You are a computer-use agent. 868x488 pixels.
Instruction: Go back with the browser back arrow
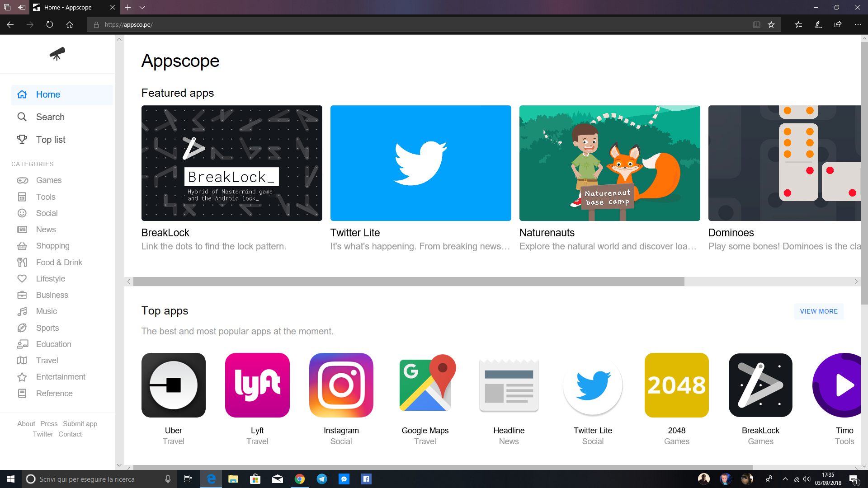point(10,24)
